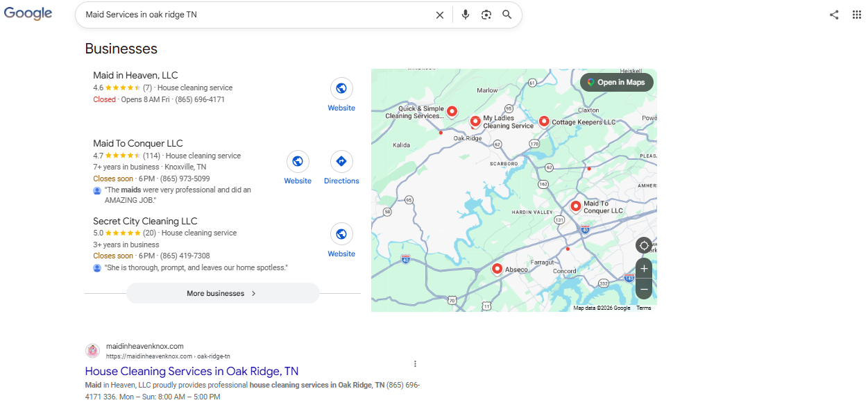Screen dimensions: 868x414
Task: Click Maid To Conquer LLC map pin
Action: [575, 206]
